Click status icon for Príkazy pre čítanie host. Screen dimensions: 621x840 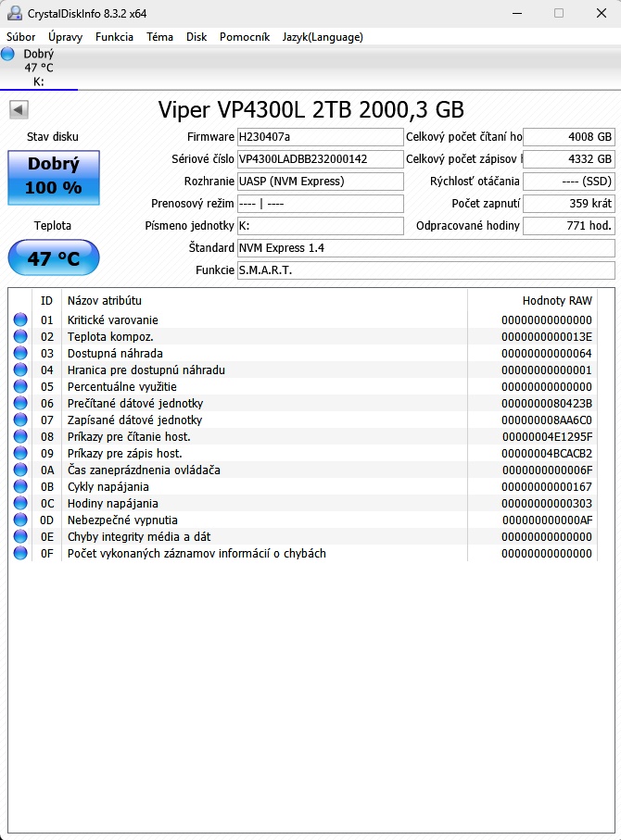click(x=20, y=436)
